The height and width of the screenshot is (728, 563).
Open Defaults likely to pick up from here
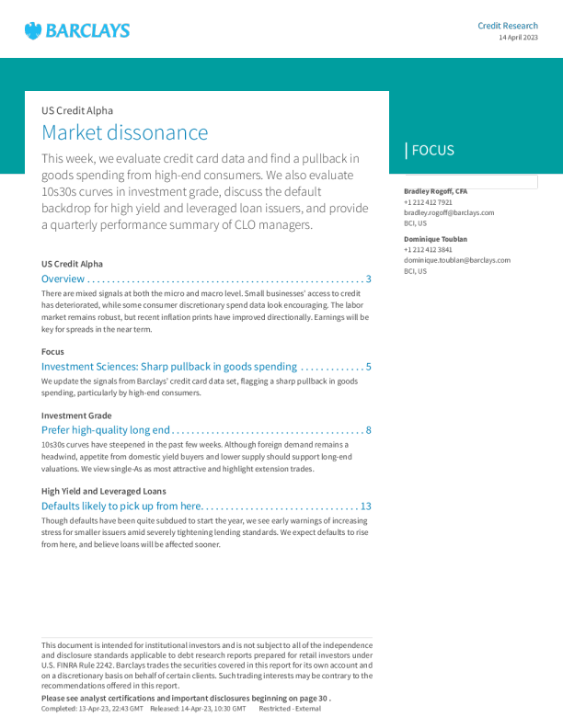coord(121,506)
